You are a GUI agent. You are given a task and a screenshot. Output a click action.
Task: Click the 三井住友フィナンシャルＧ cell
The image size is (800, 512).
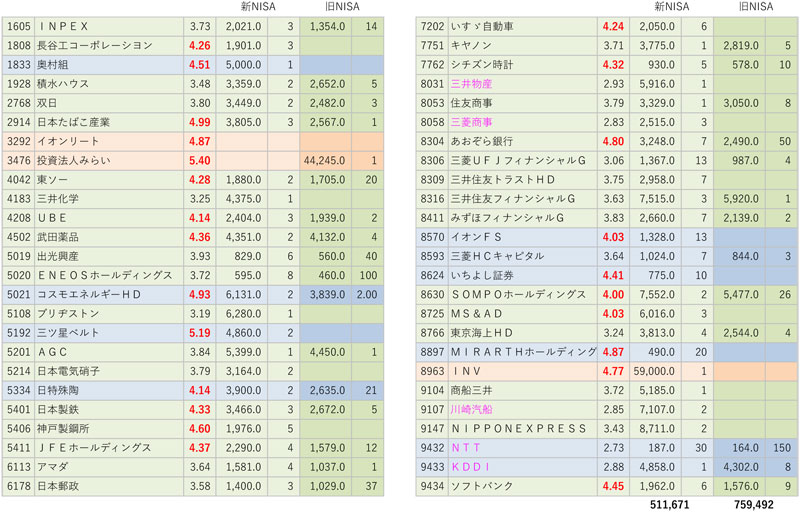(x=522, y=199)
